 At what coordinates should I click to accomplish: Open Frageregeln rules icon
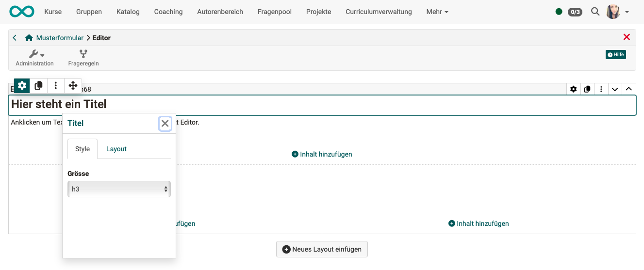[x=83, y=58]
